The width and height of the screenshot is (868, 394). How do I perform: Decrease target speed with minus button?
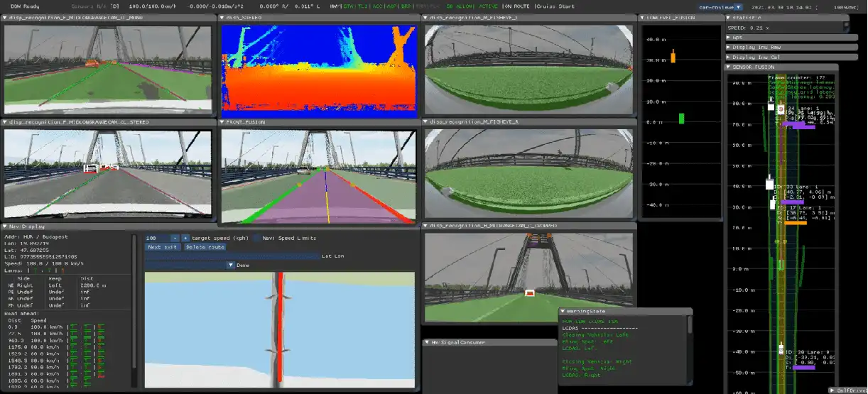tap(176, 238)
